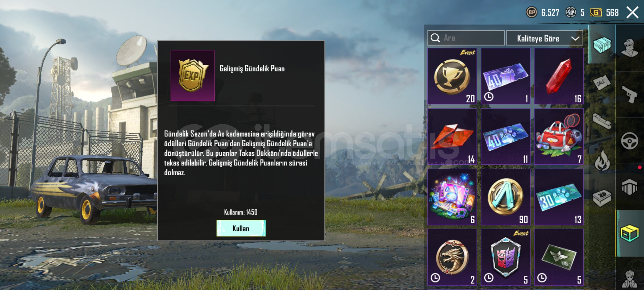The image size is (644, 290).
Task: Select the 40 lucky treasure ticket
Action: (x=506, y=76)
